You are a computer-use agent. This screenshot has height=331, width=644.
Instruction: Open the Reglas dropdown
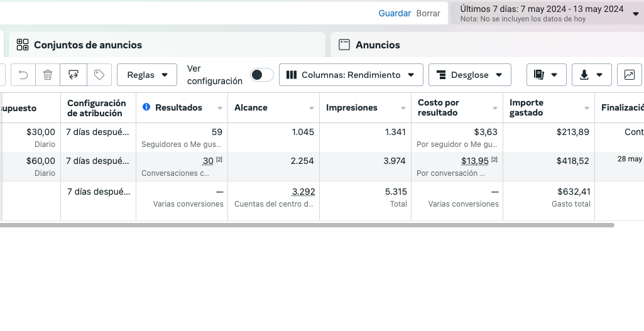point(147,75)
